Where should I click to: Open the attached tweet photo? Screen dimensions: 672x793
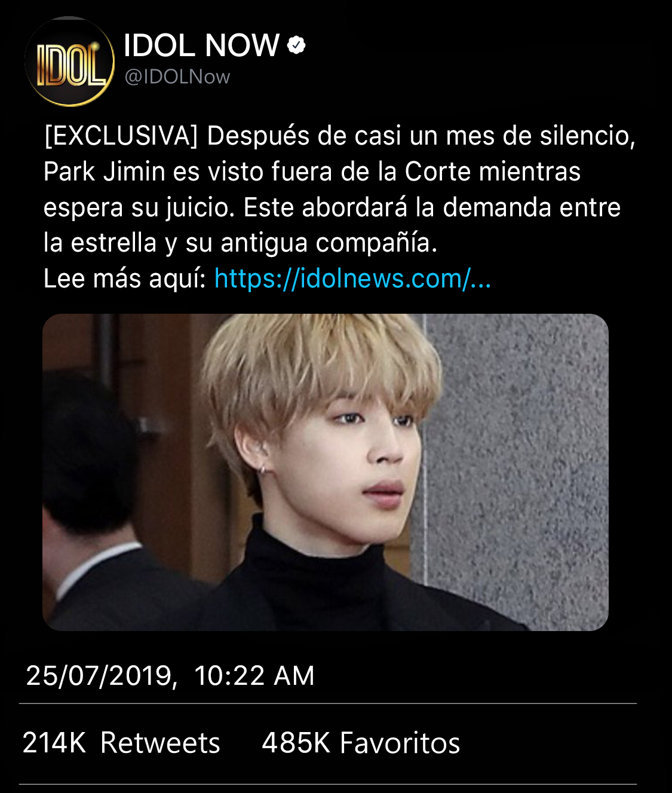coord(326,472)
